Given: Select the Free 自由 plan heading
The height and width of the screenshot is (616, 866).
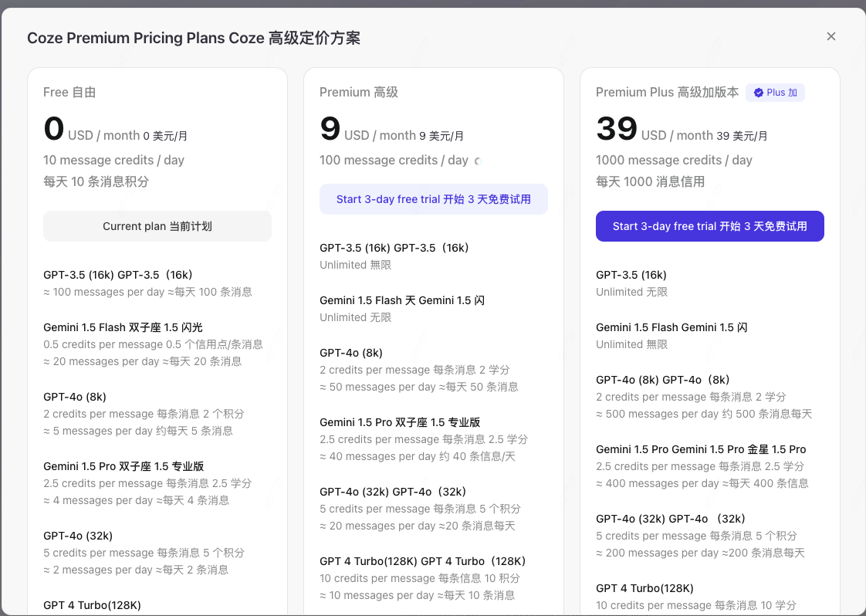Looking at the screenshot, I should click(69, 93).
